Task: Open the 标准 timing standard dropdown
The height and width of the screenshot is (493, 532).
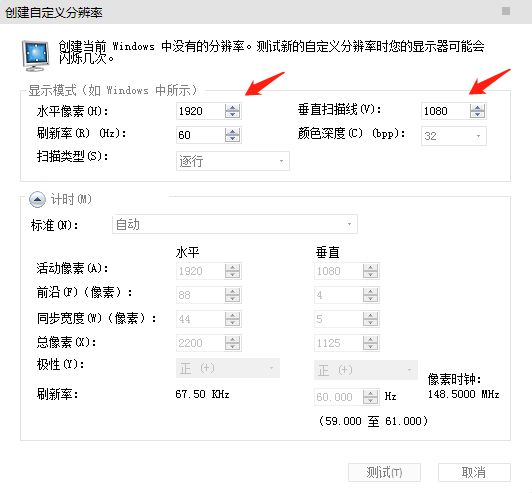Action: 234,224
